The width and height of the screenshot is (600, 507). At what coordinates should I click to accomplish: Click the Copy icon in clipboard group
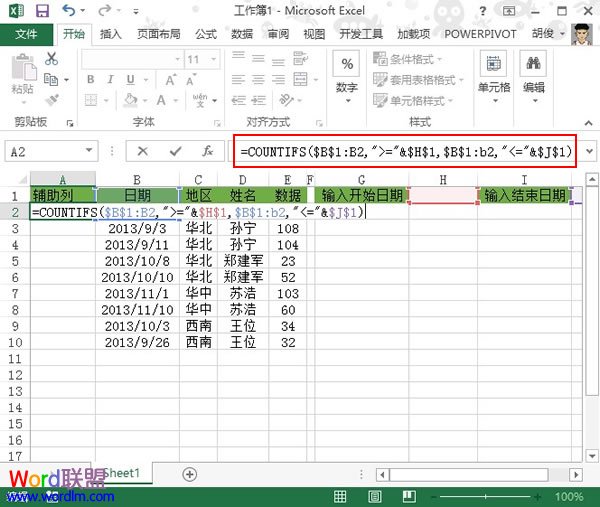[x=51, y=80]
